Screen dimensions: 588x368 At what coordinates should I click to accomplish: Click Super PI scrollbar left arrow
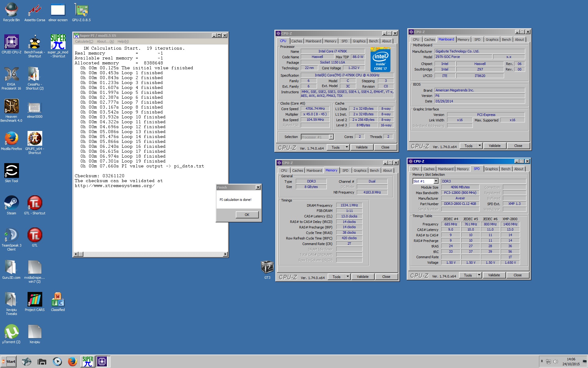[76, 254]
